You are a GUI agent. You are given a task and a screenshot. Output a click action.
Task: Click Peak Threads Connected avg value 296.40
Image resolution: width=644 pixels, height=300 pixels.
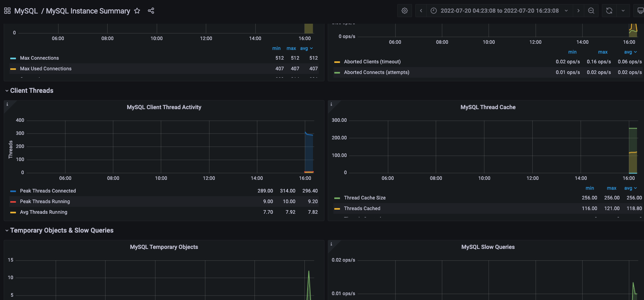(x=310, y=191)
